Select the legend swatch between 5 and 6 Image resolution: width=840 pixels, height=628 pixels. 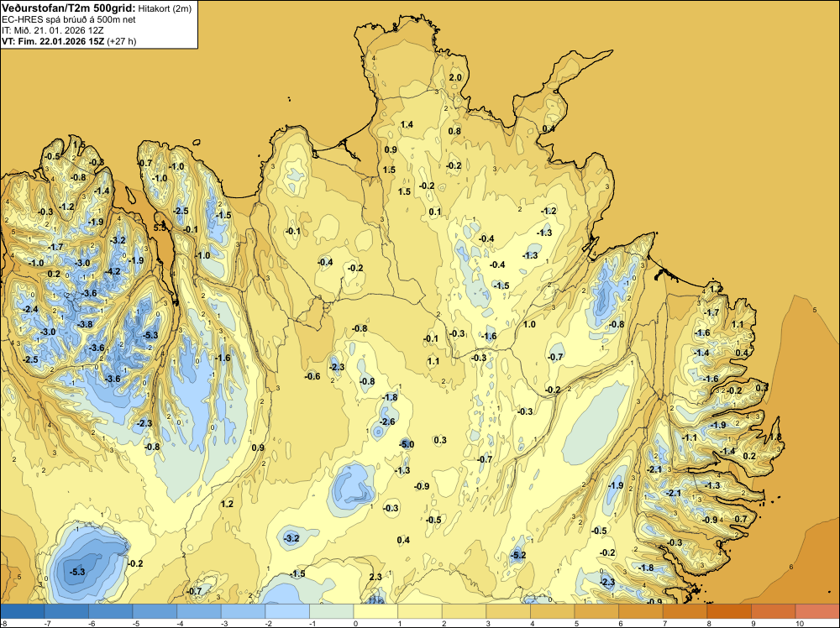click(596, 611)
